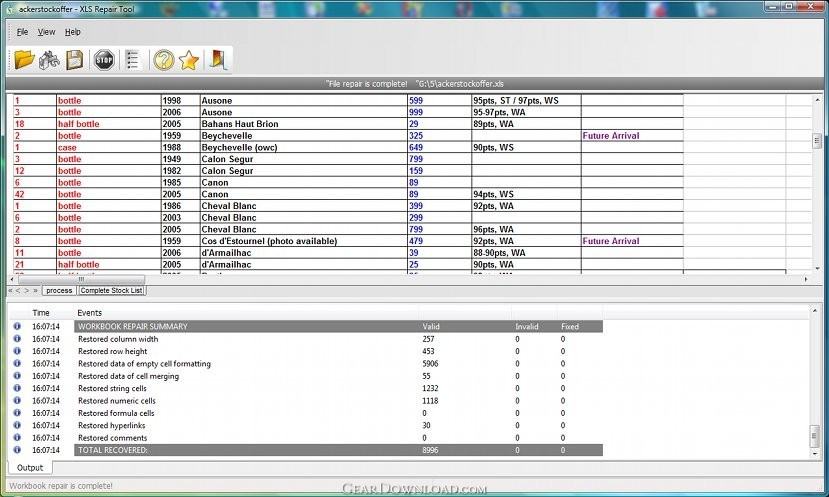Click the spreadsheet vertical scrollbar thumb

[x=816, y=141]
